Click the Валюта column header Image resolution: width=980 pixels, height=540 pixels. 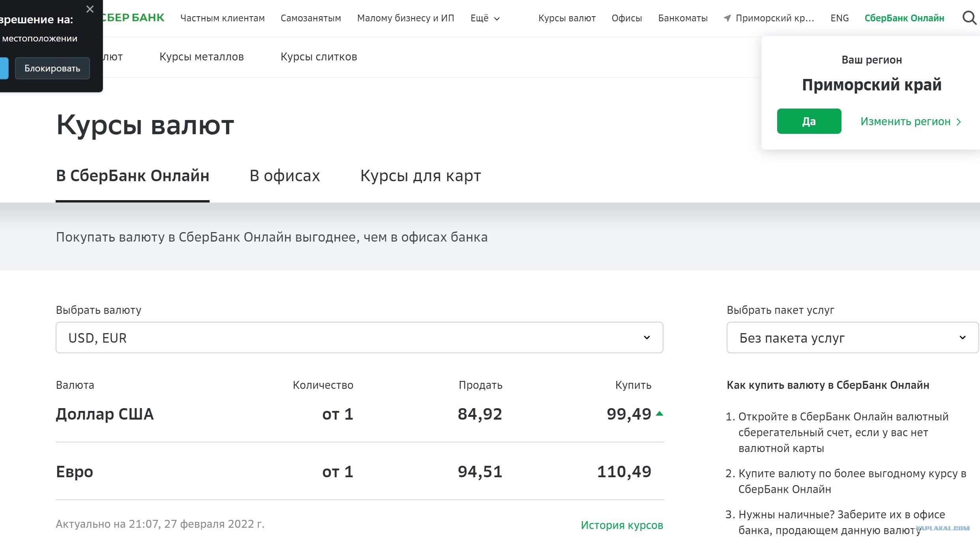75,385
